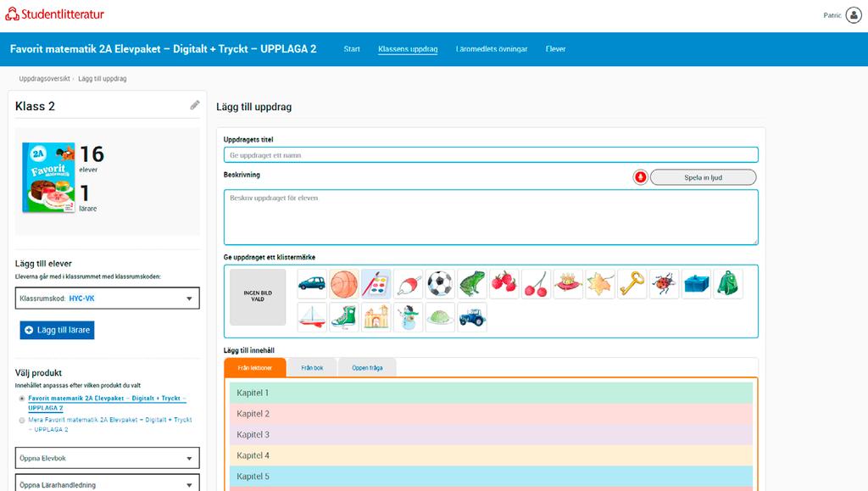Expand Kapitel 3 row
The width and height of the screenshot is (868, 491).
491,434
